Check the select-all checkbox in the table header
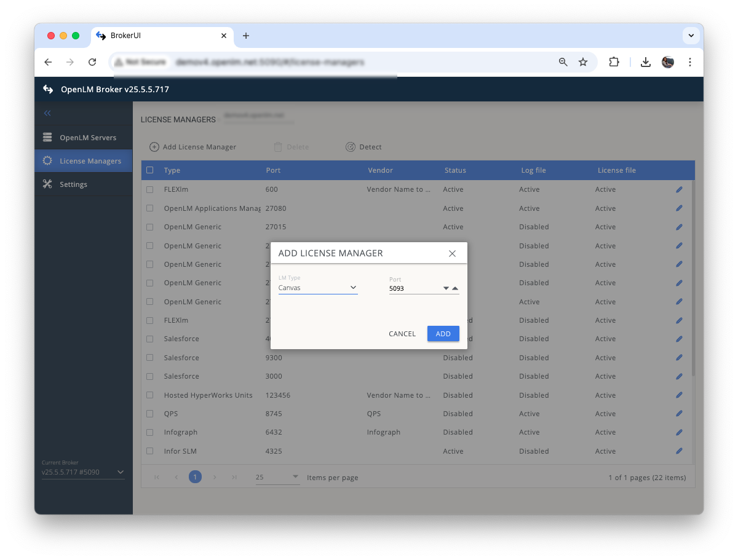The width and height of the screenshot is (738, 560). click(x=149, y=170)
